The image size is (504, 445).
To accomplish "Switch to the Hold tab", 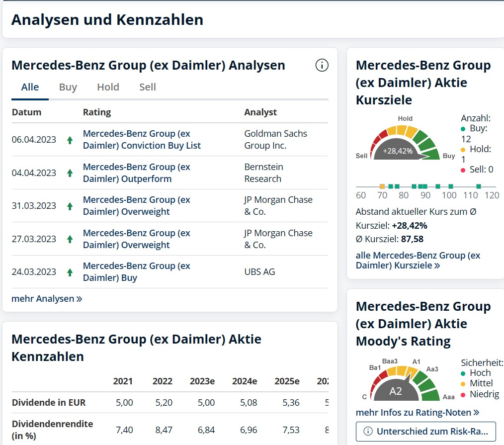I will 108,87.
